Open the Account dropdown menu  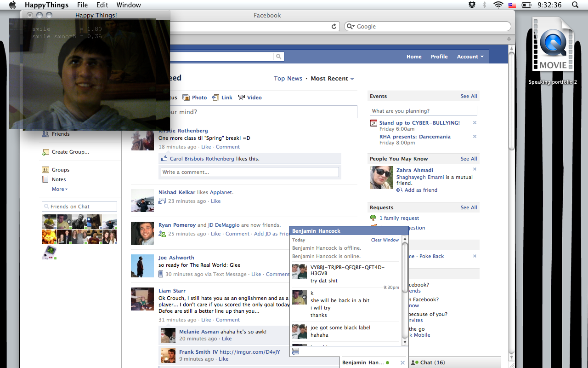tap(470, 57)
